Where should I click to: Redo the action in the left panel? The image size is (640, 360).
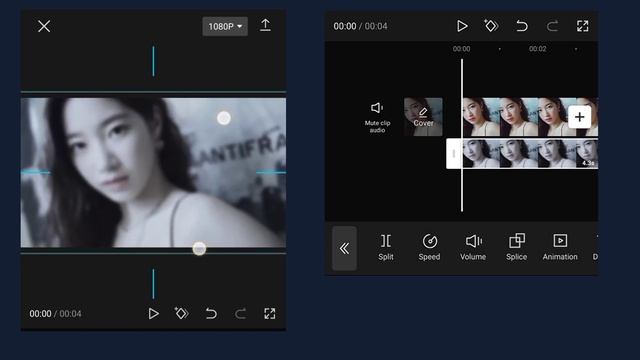point(240,313)
